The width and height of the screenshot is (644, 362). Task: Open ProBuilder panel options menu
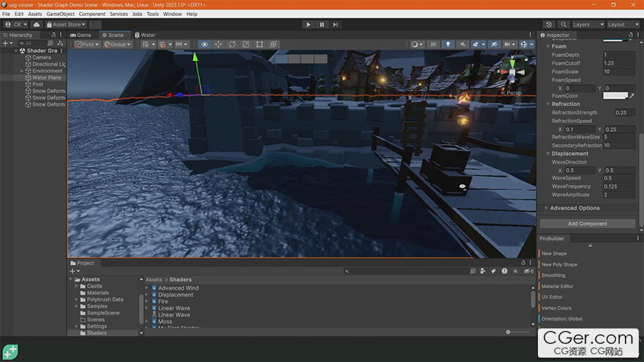(638, 238)
